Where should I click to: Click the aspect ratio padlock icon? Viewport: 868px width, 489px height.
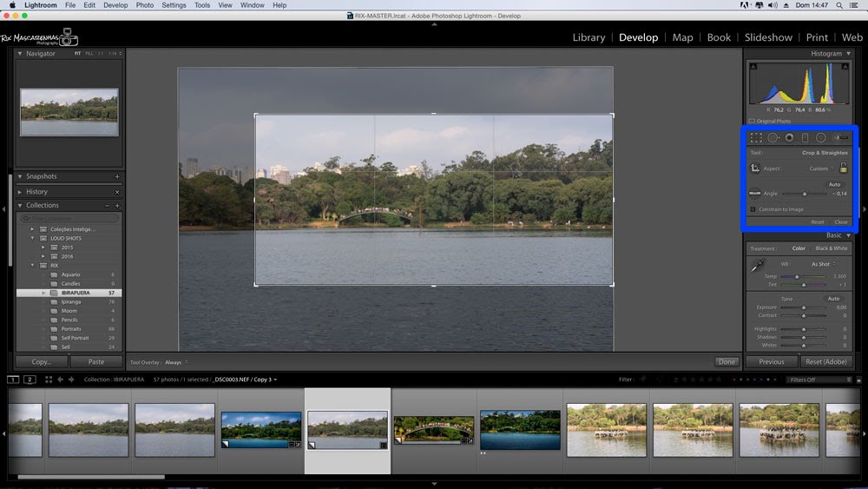pyautogui.click(x=843, y=168)
